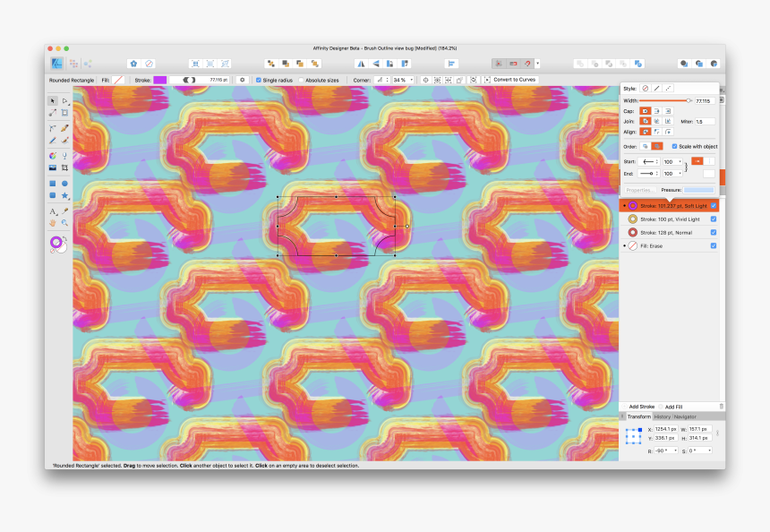
Task: Select the Star shape tool
Action: (64, 195)
